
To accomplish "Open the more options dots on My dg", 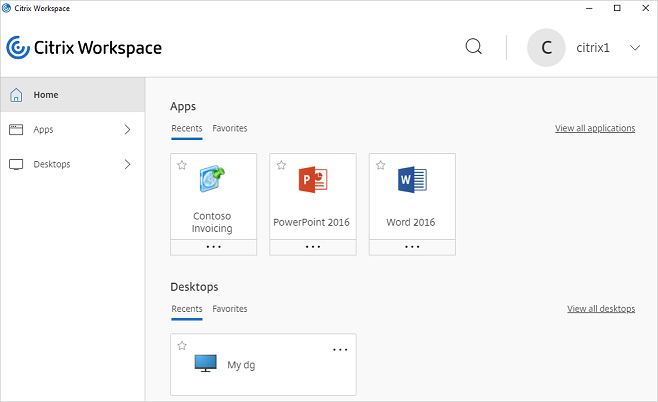I will click(340, 350).
